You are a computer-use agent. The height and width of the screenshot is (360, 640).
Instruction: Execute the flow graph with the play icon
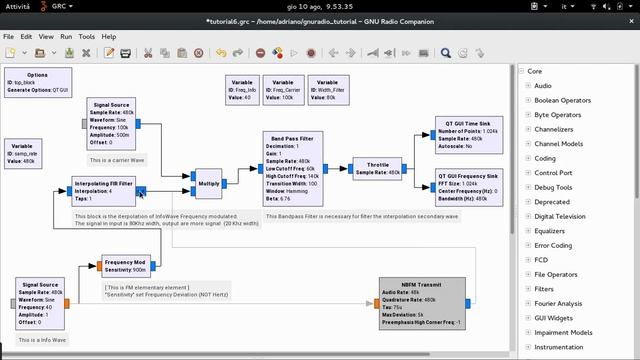tap(294, 53)
